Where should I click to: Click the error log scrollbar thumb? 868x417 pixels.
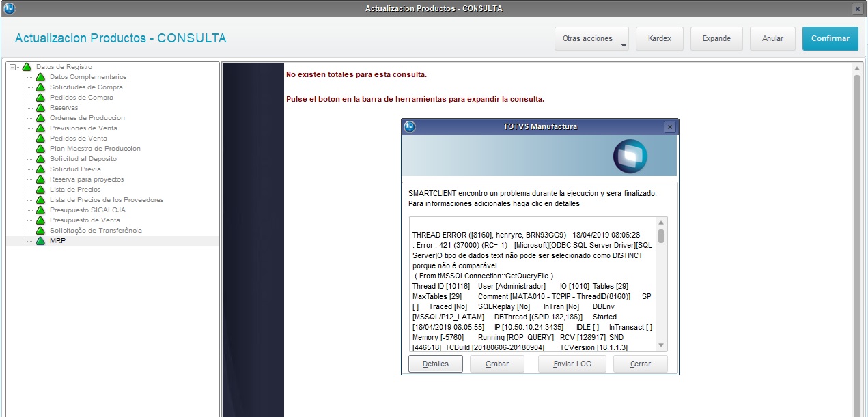(x=661, y=236)
